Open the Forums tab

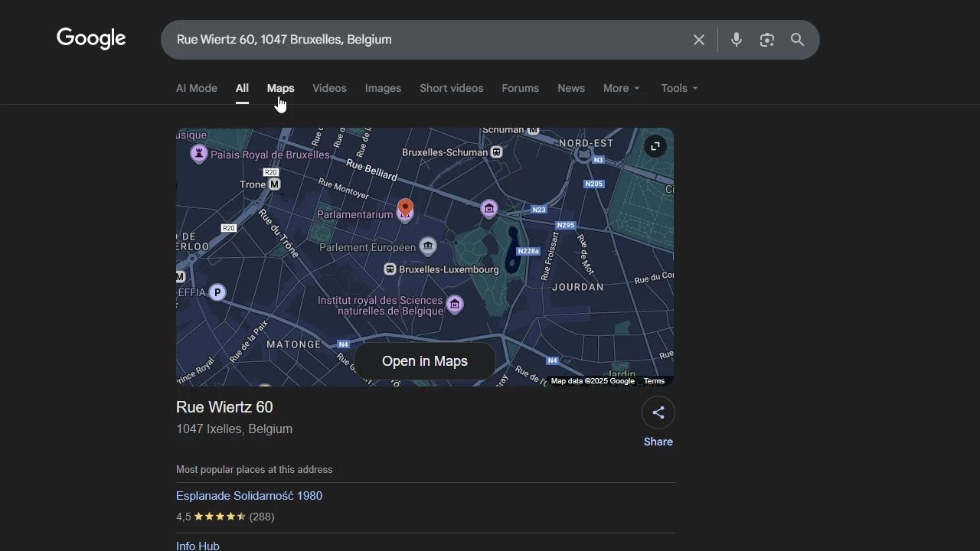click(520, 88)
